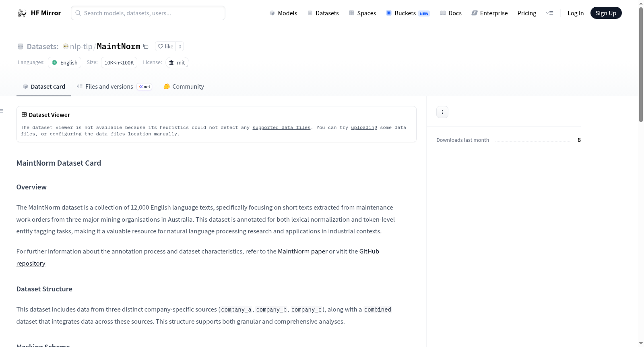This screenshot has width=644, height=347.
Task: Select the Dataset card tab
Action: pyautogui.click(x=43, y=87)
